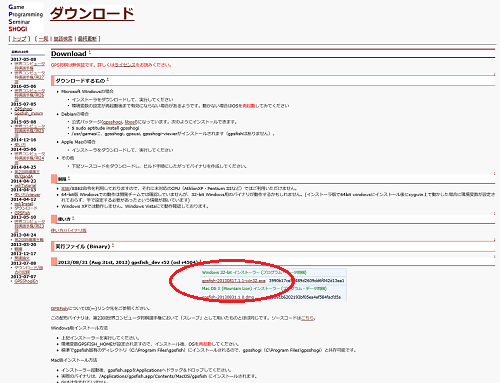Open GPSFish link below download table
This screenshot has height=383, width=500.
coord(59,309)
